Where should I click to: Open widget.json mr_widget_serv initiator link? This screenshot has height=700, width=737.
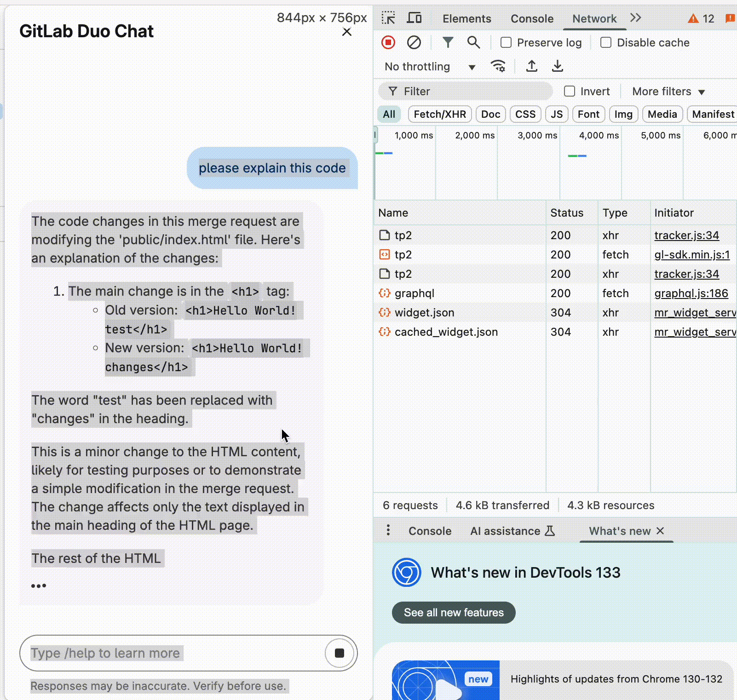click(695, 312)
